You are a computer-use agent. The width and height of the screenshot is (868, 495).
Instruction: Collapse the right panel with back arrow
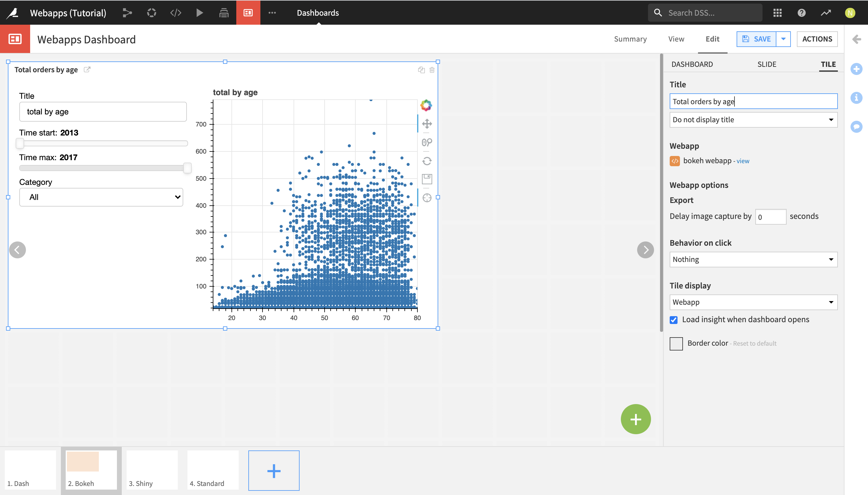coord(857,39)
